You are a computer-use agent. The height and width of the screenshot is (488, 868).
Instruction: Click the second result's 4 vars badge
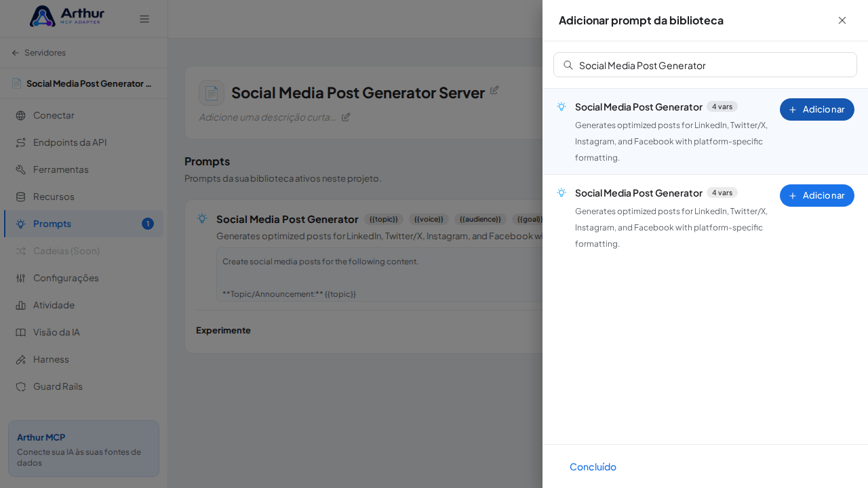click(722, 192)
